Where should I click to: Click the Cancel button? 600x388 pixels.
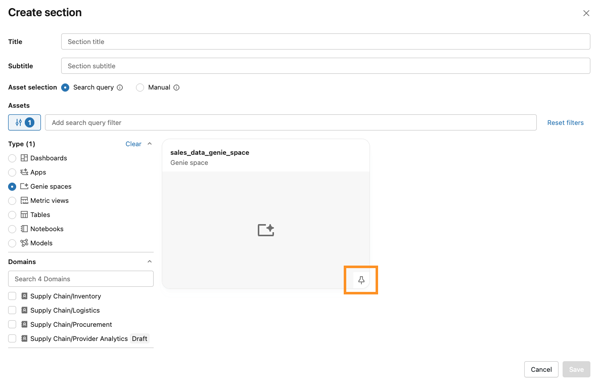pos(541,369)
